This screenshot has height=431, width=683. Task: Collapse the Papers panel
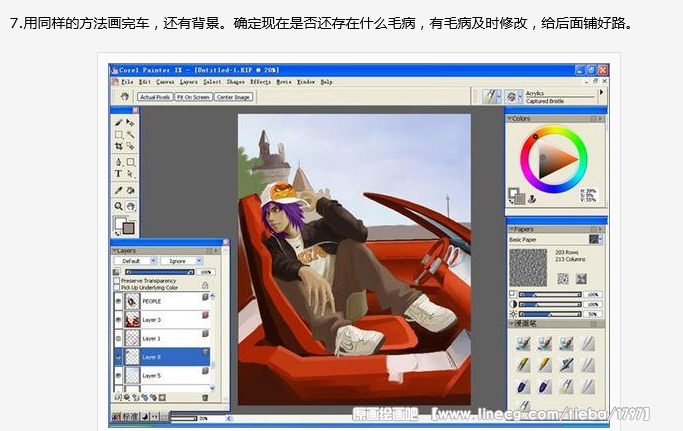pos(511,229)
